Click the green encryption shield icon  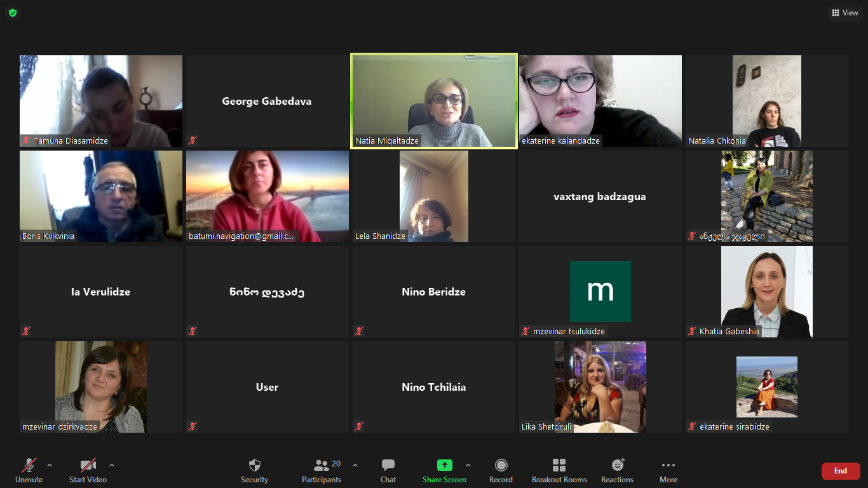(x=13, y=13)
